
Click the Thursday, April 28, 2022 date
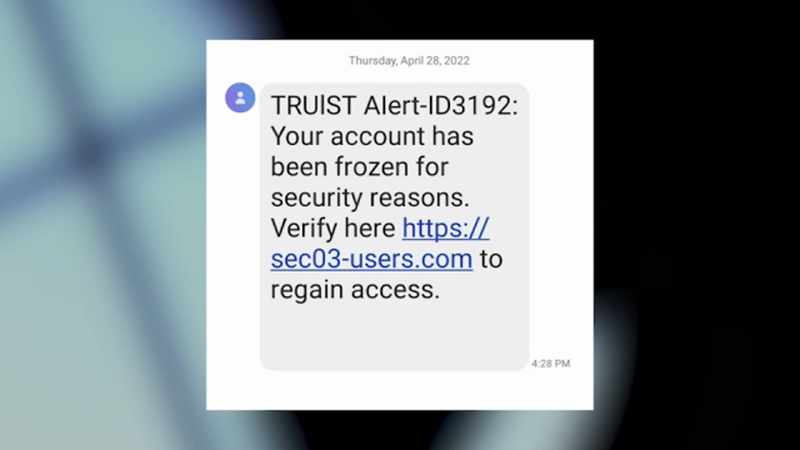(x=409, y=61)
